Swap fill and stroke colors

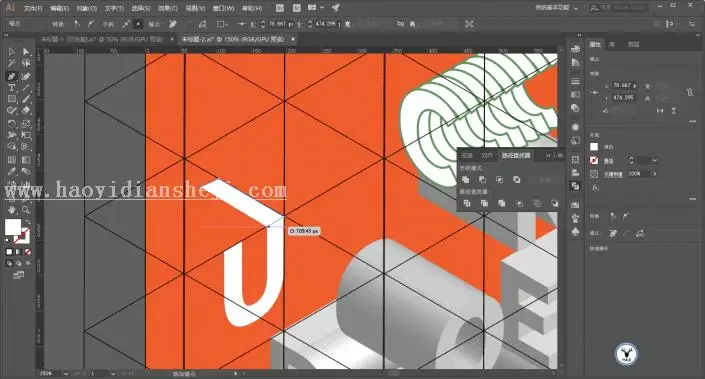click(28, 222)
